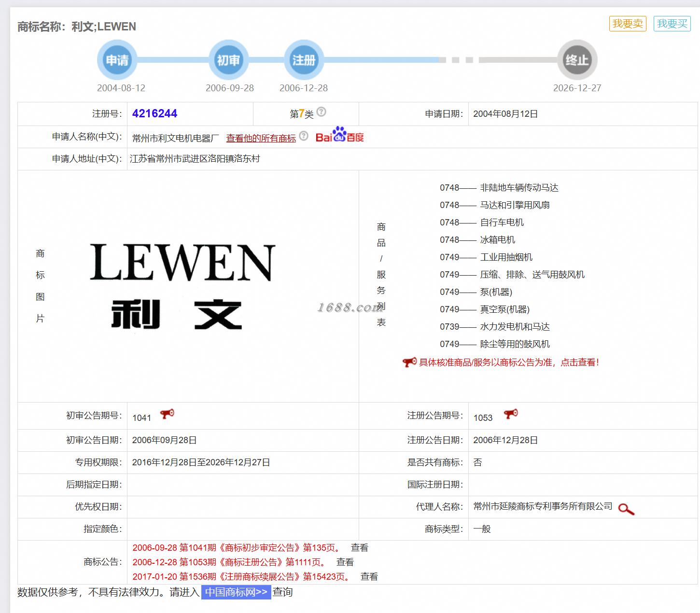Viewport: 700px width, 613px height.
Task: Click goods item 泵(机器)
Action: pos(496,292)
